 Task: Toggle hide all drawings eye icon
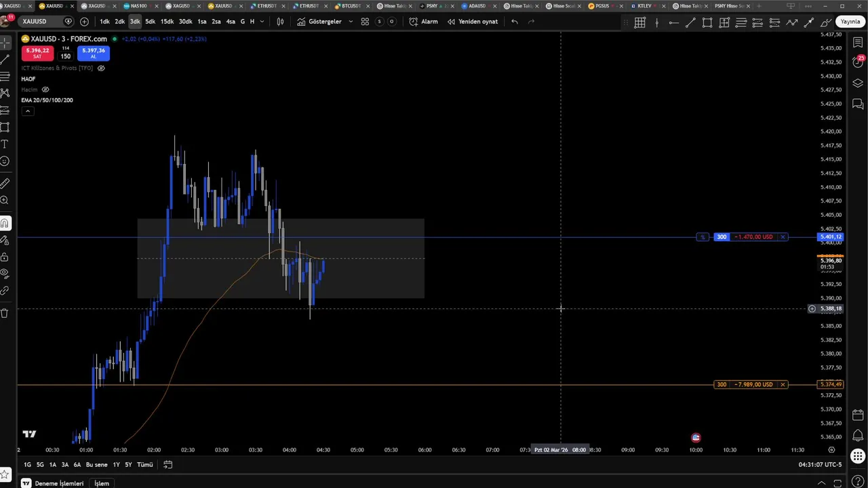[5, 274]
